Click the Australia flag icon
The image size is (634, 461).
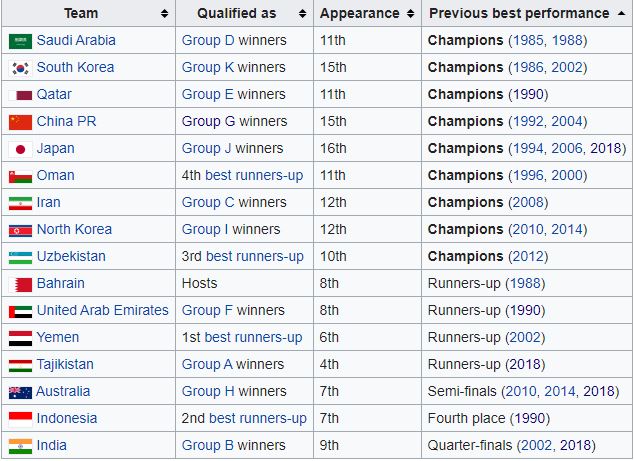(20, 392)
